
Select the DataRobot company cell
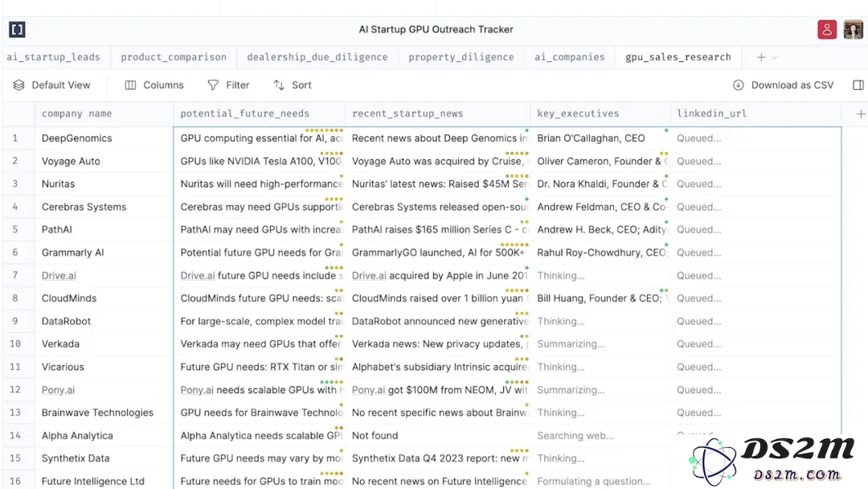[104, 321]
